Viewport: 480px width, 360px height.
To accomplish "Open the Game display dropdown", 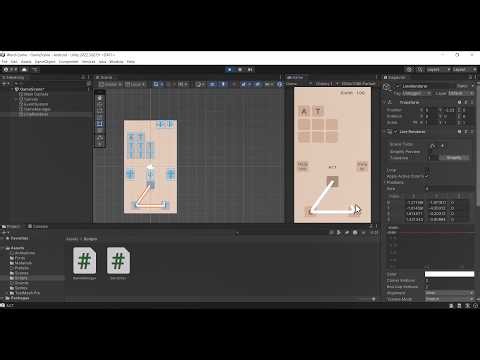I will coord(327,84).
